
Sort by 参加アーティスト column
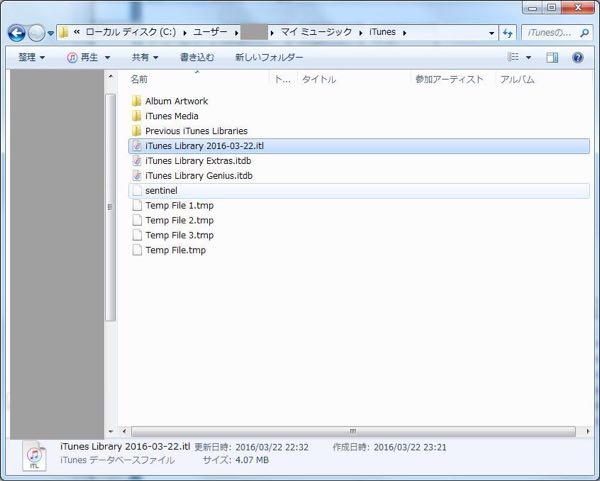[x=449, y=79]
